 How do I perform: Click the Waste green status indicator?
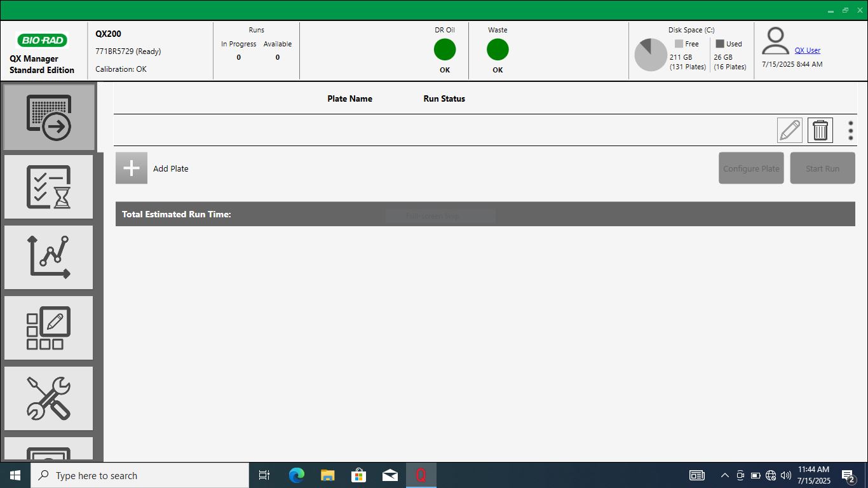[x=498, y=50]
